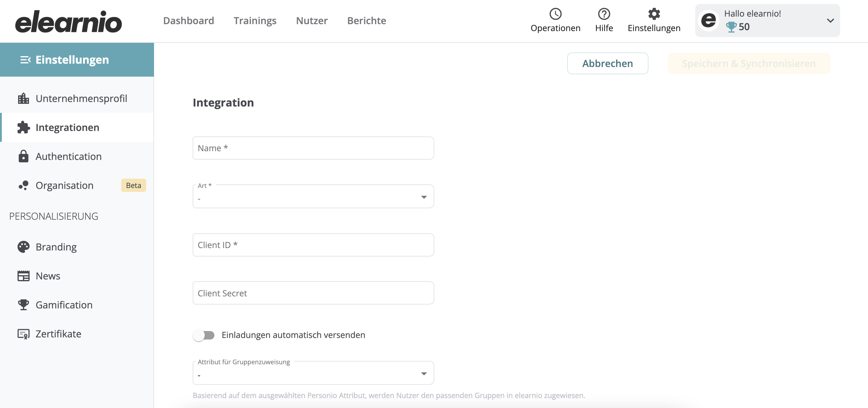The height and width of the screenshot is (408, 868).
Task: Click the Authentication lock icon
Action: (x=23, y=156)
